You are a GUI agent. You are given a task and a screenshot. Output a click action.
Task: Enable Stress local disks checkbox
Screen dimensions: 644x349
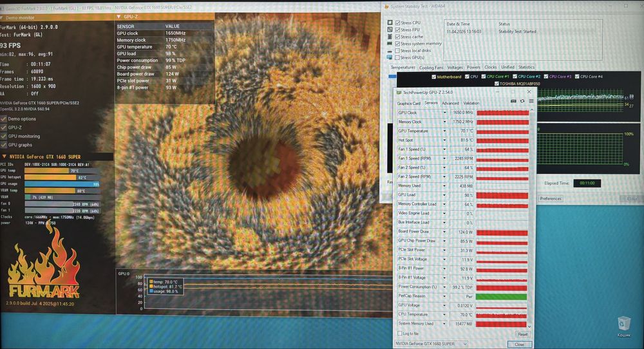click(397, 50)
